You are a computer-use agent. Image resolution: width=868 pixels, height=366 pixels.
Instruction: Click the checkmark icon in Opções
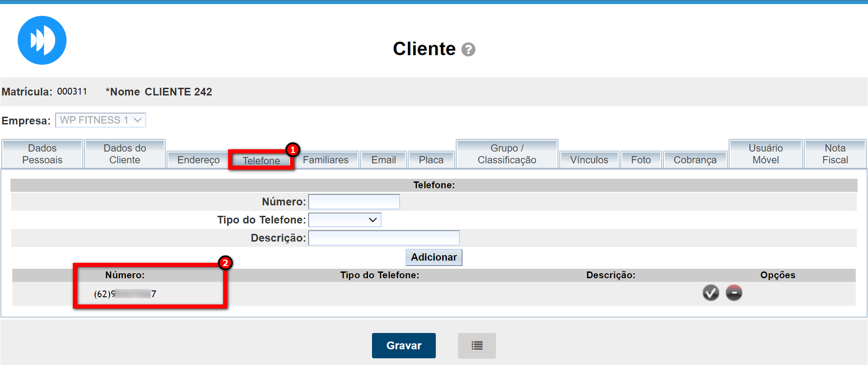click(711, 293)
